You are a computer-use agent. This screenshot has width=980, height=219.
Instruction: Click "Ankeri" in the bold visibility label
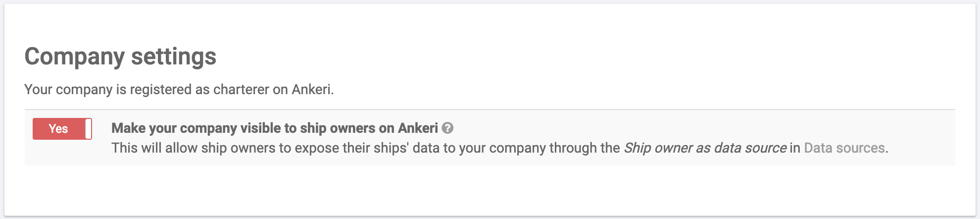[x=418, y=128]
